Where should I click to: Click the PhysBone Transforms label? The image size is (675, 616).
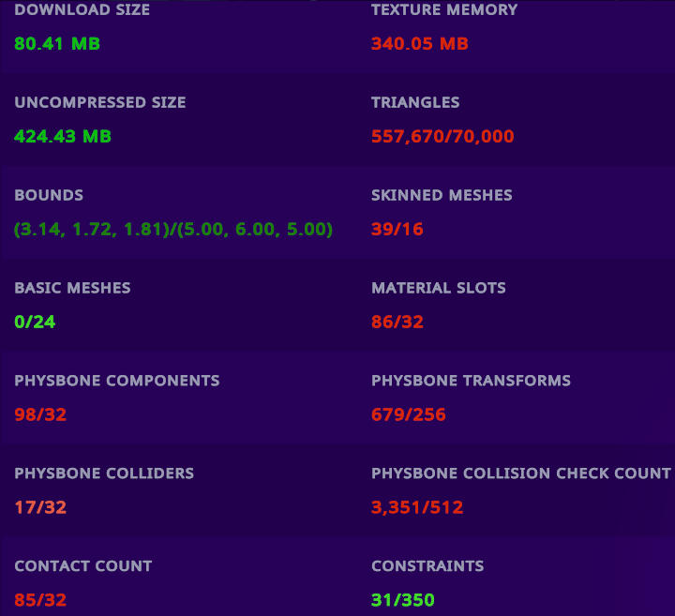coord(471,381)
